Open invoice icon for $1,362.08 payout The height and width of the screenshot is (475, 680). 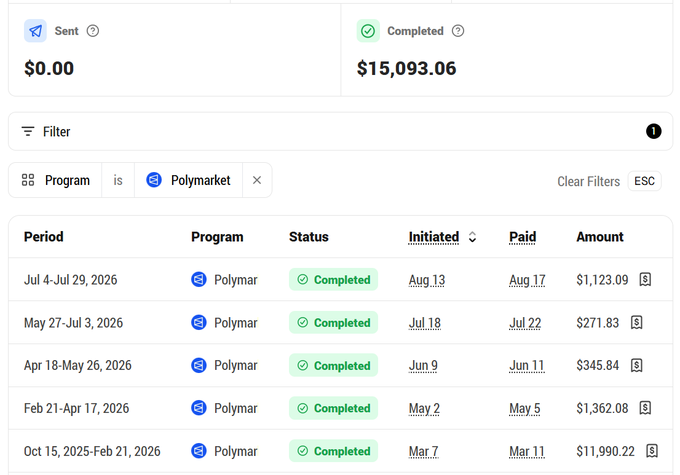point(645,408)
